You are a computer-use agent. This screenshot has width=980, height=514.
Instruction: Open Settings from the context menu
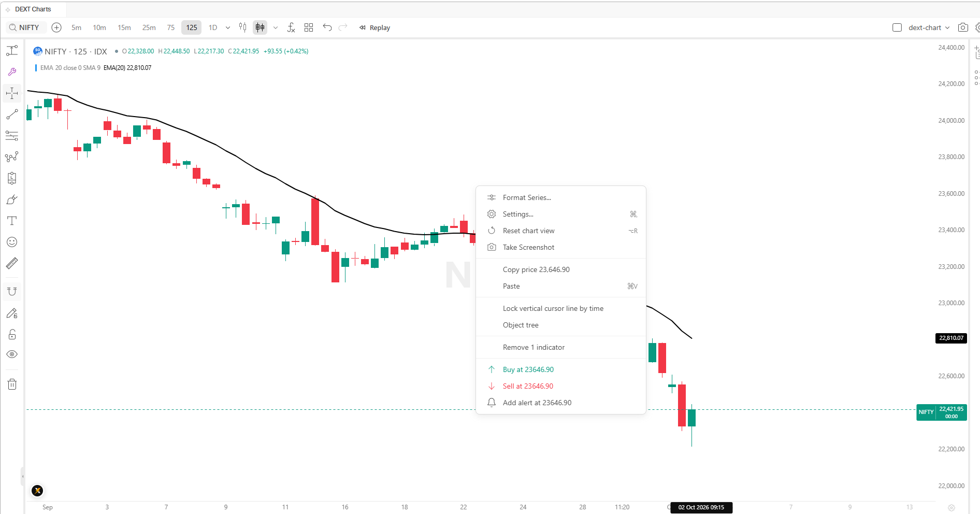click(561, 214)
